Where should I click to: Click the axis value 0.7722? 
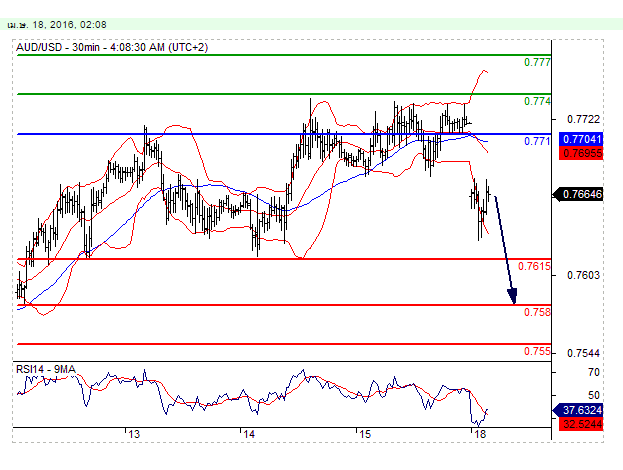click(583, 119)
